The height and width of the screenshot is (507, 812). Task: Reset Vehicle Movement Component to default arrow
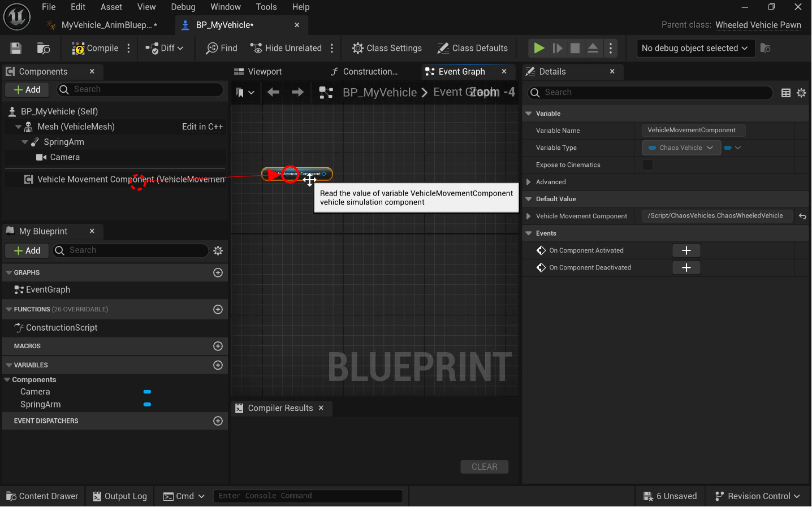coord(802,216)
